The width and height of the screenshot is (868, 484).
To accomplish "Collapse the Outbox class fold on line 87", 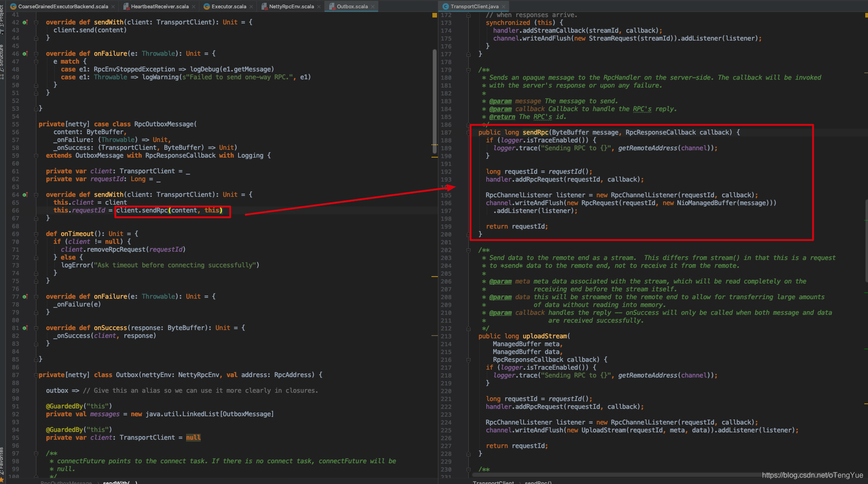I will tap(36, 375).
